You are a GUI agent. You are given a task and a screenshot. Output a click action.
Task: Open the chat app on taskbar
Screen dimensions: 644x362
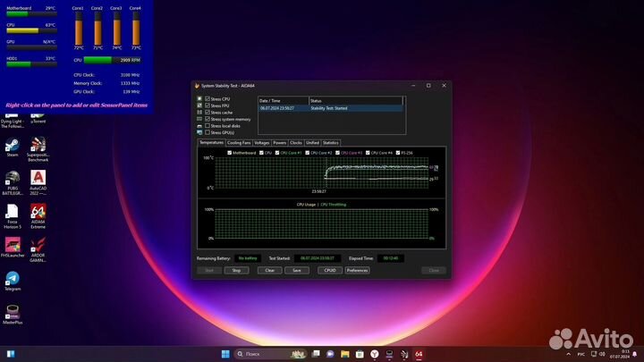click(330, 354)
